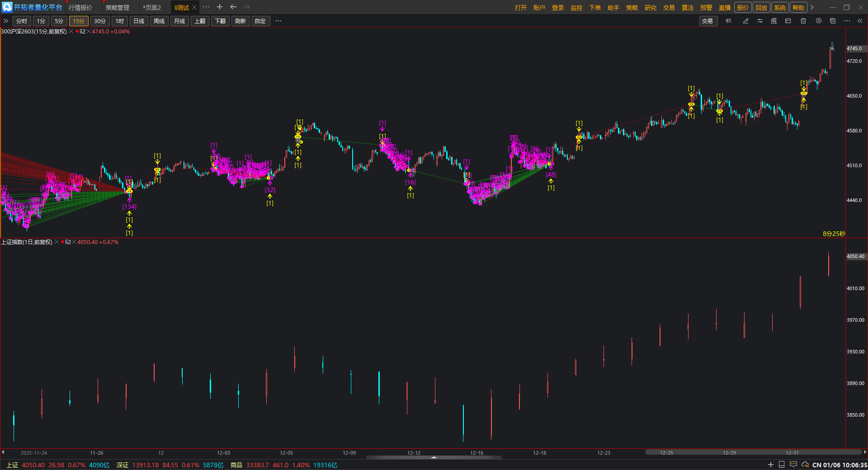The image size is (868, 470).
Task: Expand the left sidebar with double chevron
Action: (6, 21)
